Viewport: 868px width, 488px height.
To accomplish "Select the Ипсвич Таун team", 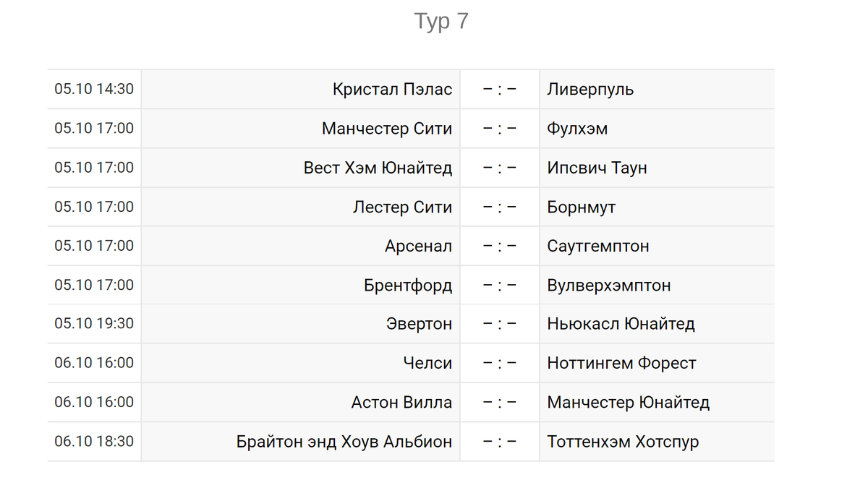I will point(597,168).
